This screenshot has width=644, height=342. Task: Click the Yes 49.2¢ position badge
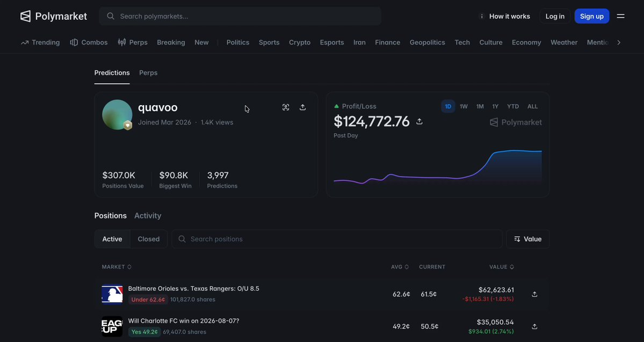pos(144,332)
